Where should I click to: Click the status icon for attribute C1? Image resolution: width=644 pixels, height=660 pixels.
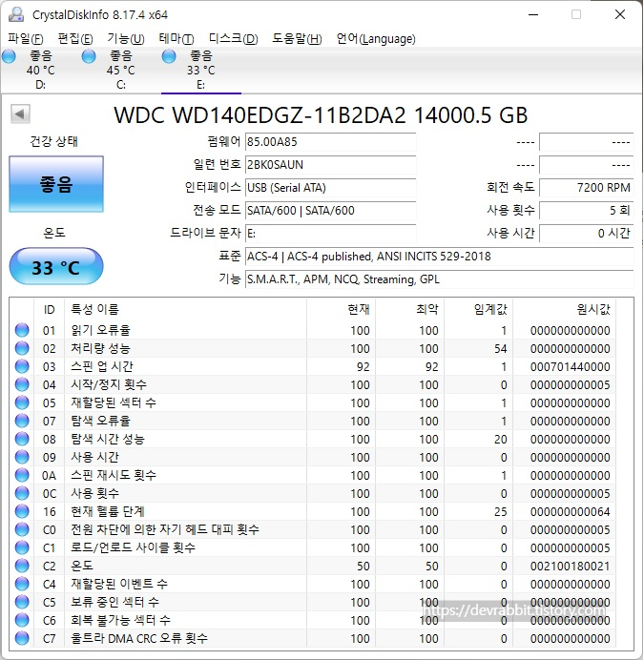(22, 547)
